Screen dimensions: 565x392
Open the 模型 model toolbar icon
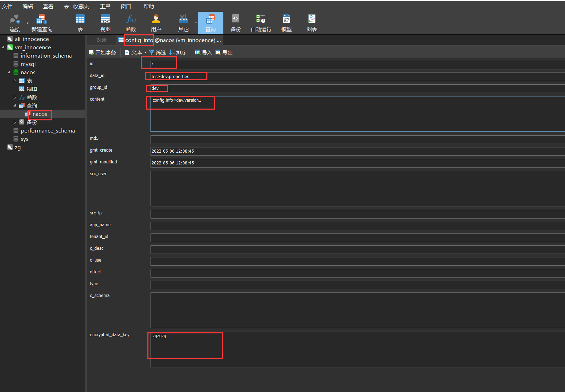pos(286,23)
